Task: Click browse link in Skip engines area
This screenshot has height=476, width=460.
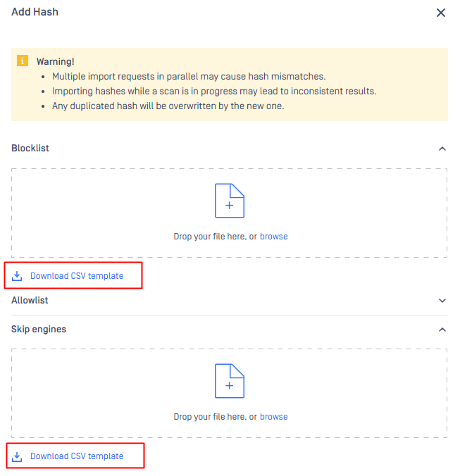Action: pyautogui.click(x=273, y=417)
